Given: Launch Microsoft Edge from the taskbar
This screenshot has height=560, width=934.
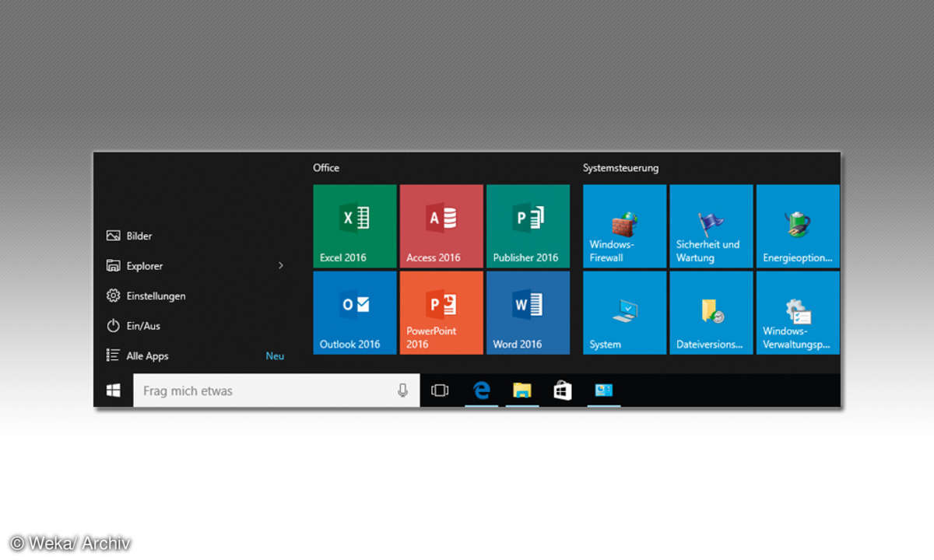Looking at the screenshot, I should 482,390.
